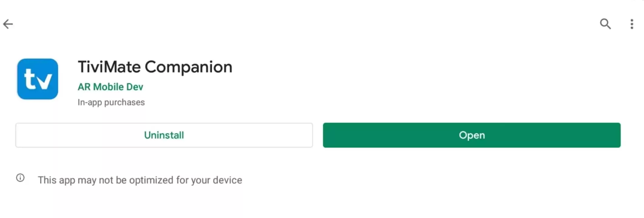Tap the app logo thumbnail
Screen dimensions: 644x218
(x=38, y=79)
